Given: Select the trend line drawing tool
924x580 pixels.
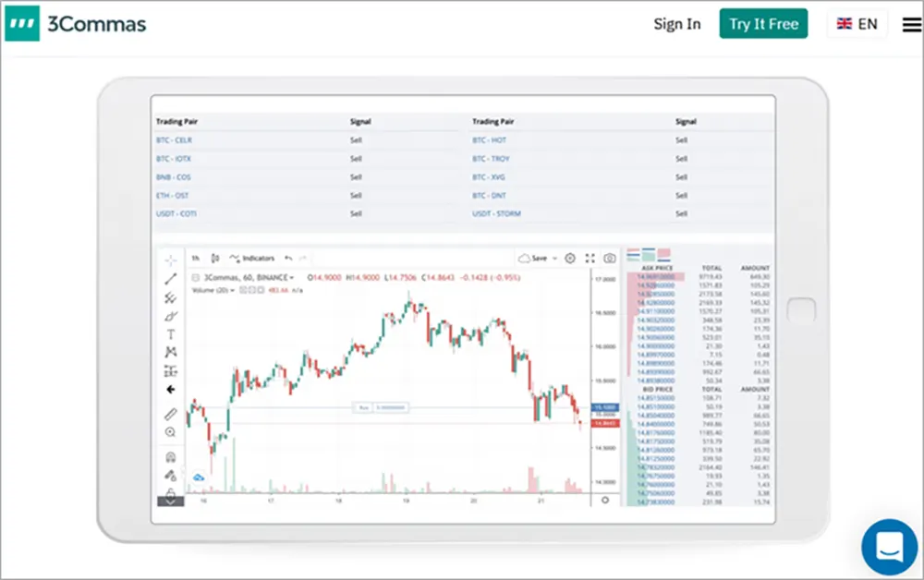Looking at the screenshot, I should coord(170,279).
